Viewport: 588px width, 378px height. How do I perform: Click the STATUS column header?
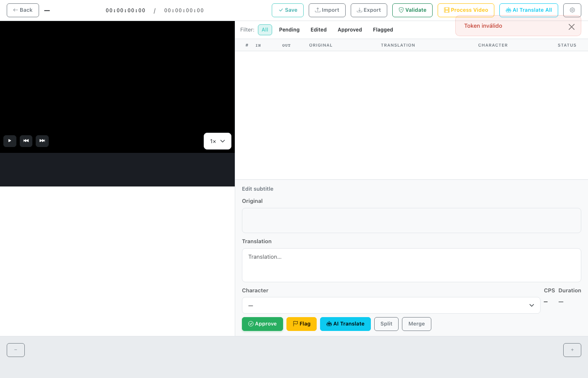pyautogui.click(x=567, y=45)
